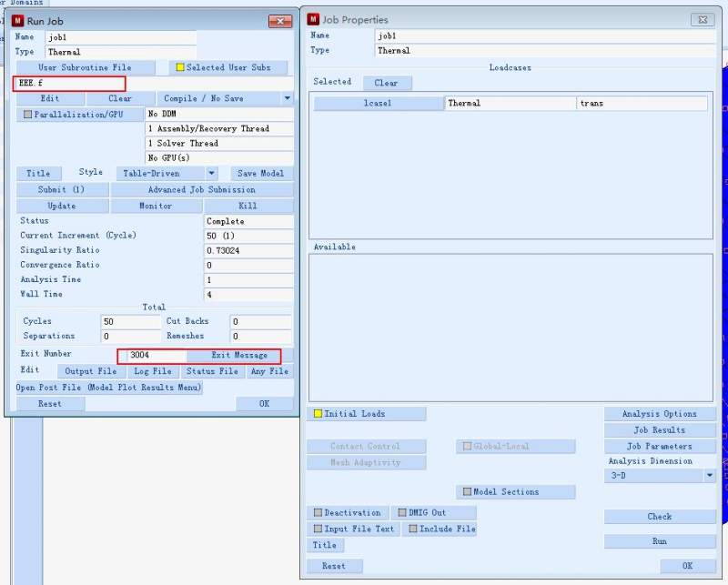Image resolution: width=728 pixels, height=585 pixels.
Task: Click the Marc icon in Job Properties title bar
Action: point(313,19)
